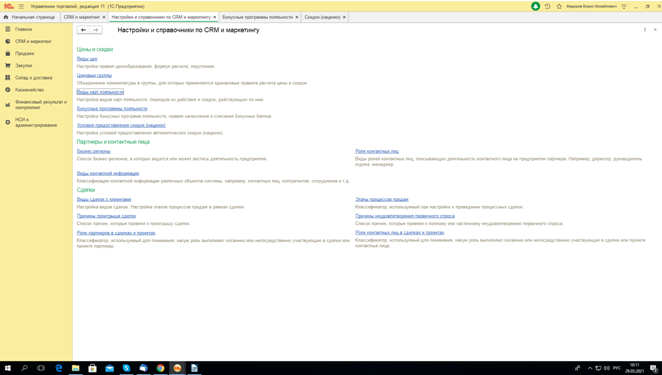The image size is (662, 375).
Task: Open the notifications bell icon
Action: pos(535,6)
